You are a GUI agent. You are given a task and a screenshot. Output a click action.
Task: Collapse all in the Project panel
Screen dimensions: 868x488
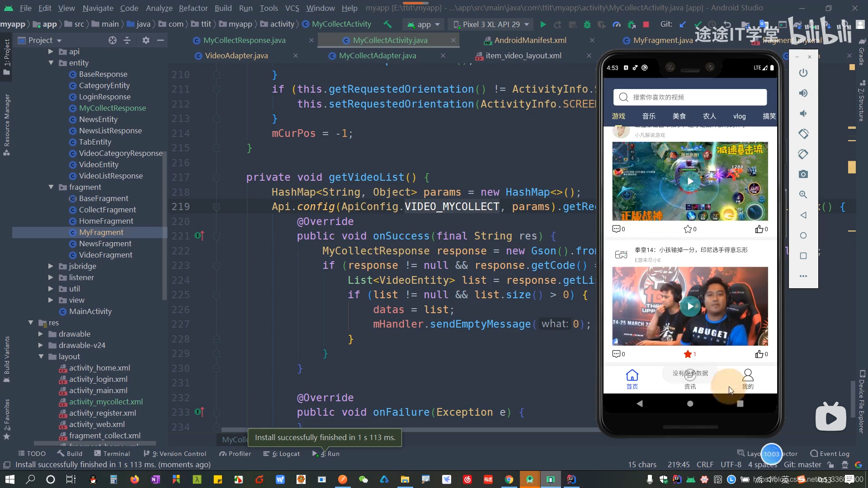tap(127, 40)
